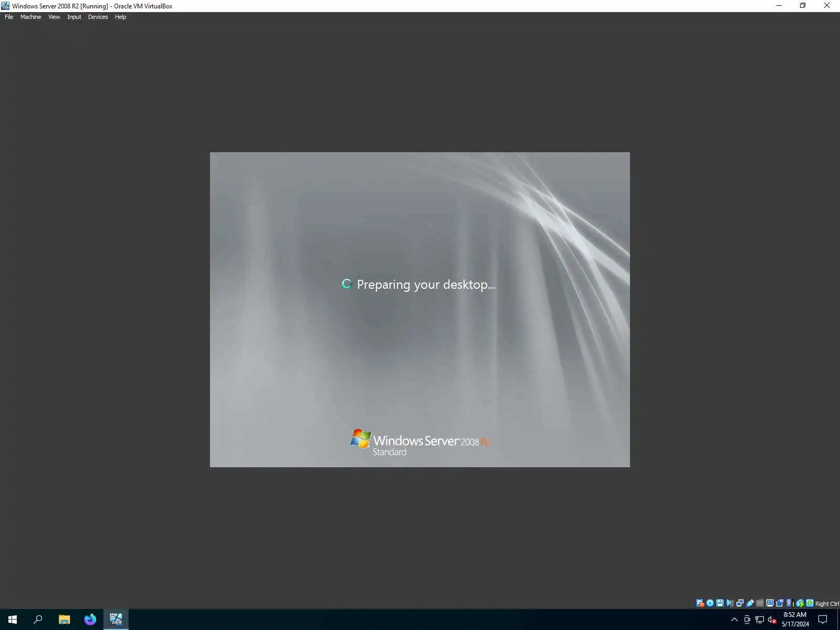Open the Windows notification center
This screenshot has height=630, width=840.
click(823, 619)
